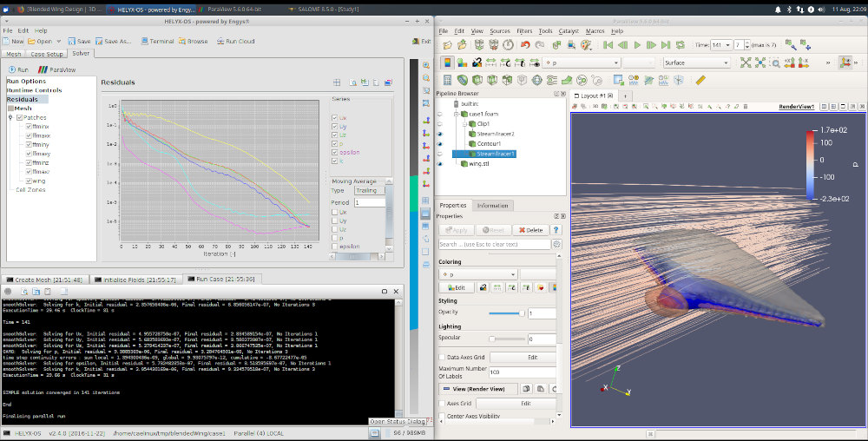
Task: Open the Coloring variable dropdown in Properties
Action: (x=477, y=273)
